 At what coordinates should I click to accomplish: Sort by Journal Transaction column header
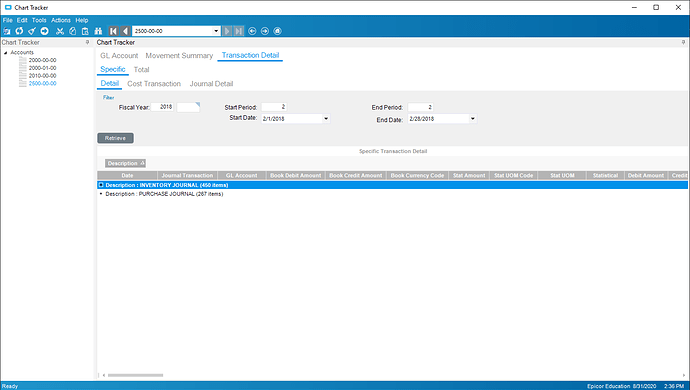pyautogui.click(x=187, y=175)
